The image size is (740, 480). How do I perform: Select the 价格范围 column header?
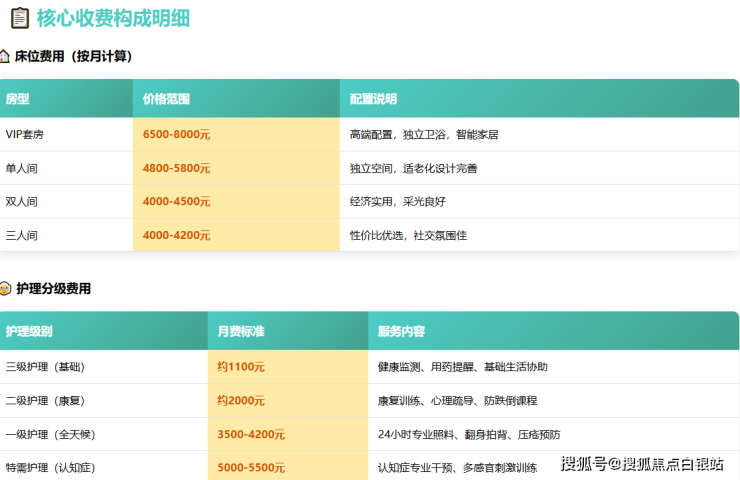(166, 99)
